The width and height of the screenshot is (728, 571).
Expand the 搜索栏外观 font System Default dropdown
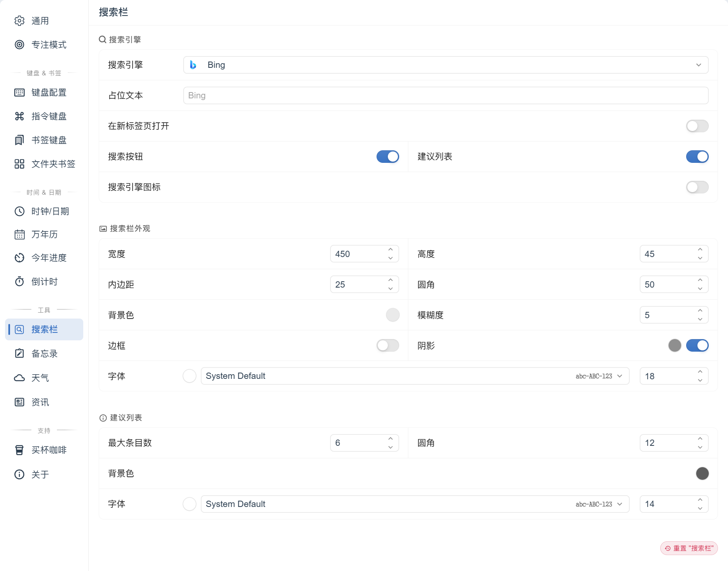point(415,376)
